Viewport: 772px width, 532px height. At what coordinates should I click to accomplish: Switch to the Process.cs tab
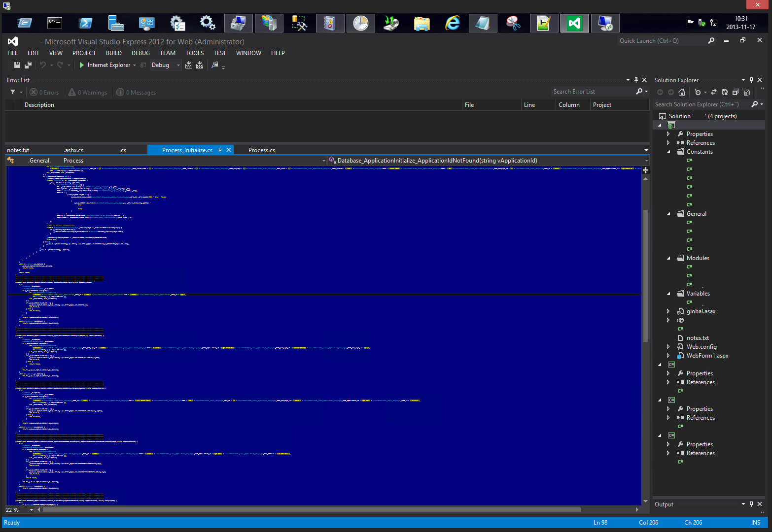pos(262,150)
